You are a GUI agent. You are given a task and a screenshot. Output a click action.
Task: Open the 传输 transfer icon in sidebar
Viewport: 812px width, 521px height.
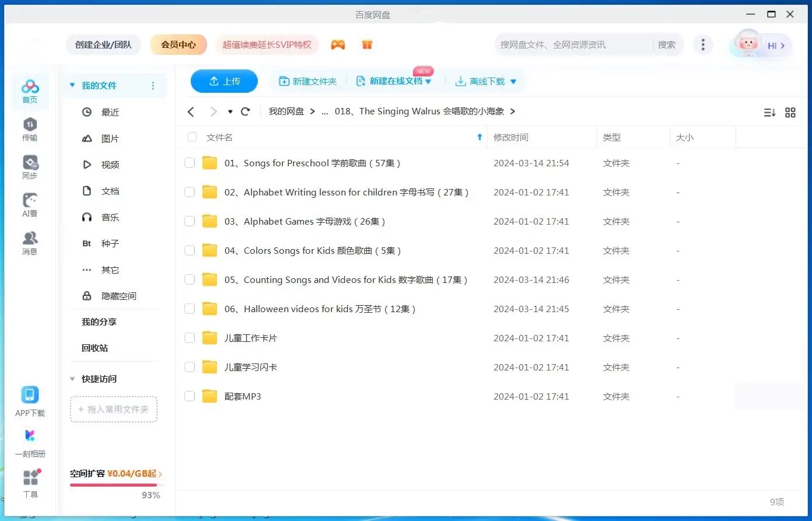[30, 129]
